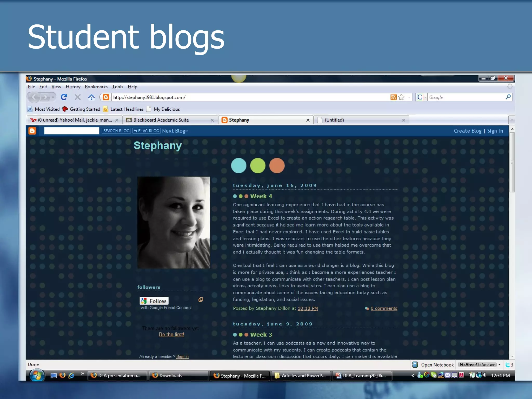Open the address bar dropdown arrow
The width and height of the screenshot is (532, 399).
pyautogui.click(x=409, y=97)
